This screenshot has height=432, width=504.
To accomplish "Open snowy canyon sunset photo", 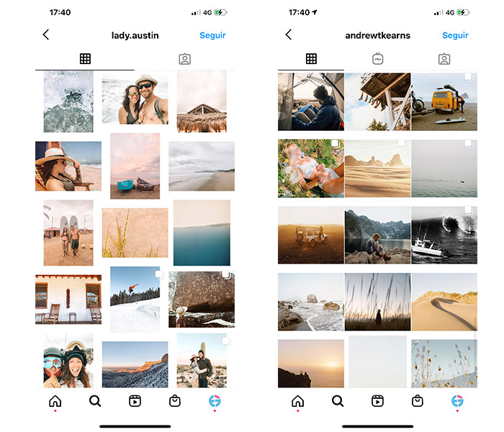I will (x=135, y=364).
